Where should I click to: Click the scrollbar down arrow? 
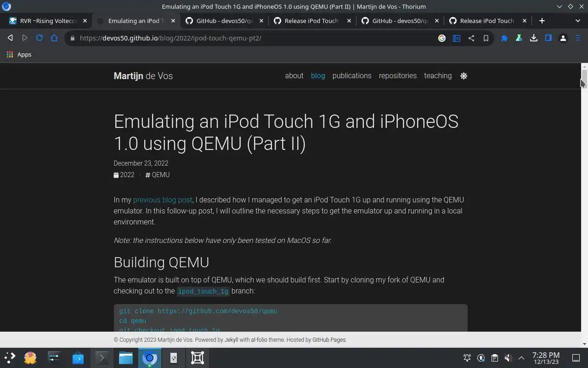click(x=584, y=344)
